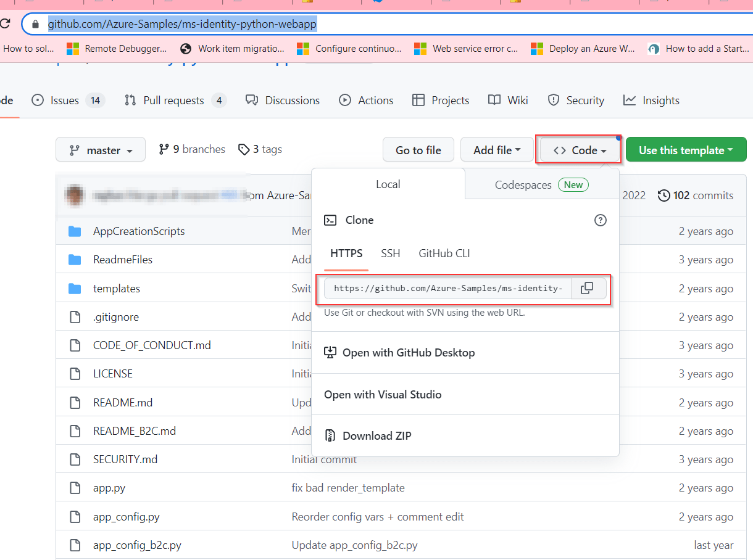Switch to the Actions tab
753x560 pixels.
coord(367,101)
